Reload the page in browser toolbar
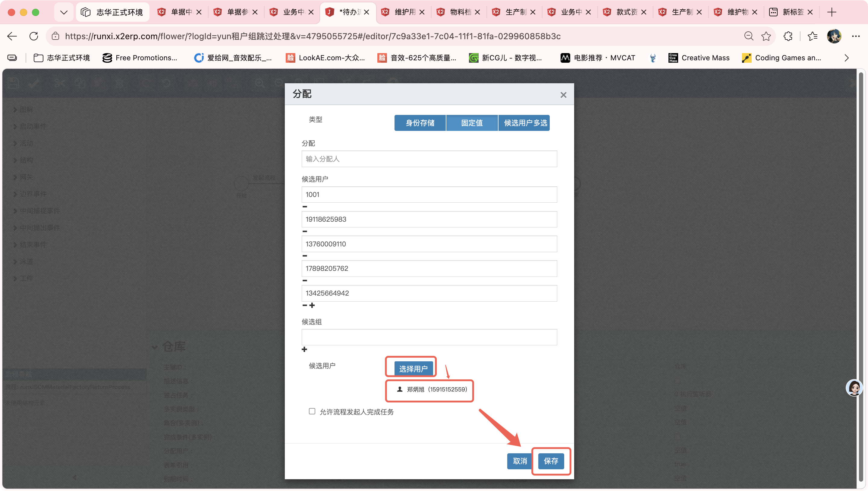 [x=34, y=36]
